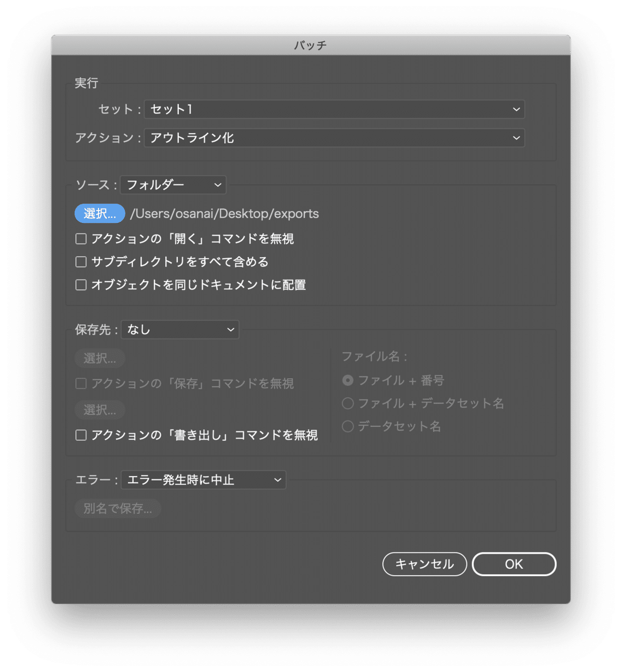Select the ファイル + 番号 radio button
The image size is (622, 672).
pos(348,380)
